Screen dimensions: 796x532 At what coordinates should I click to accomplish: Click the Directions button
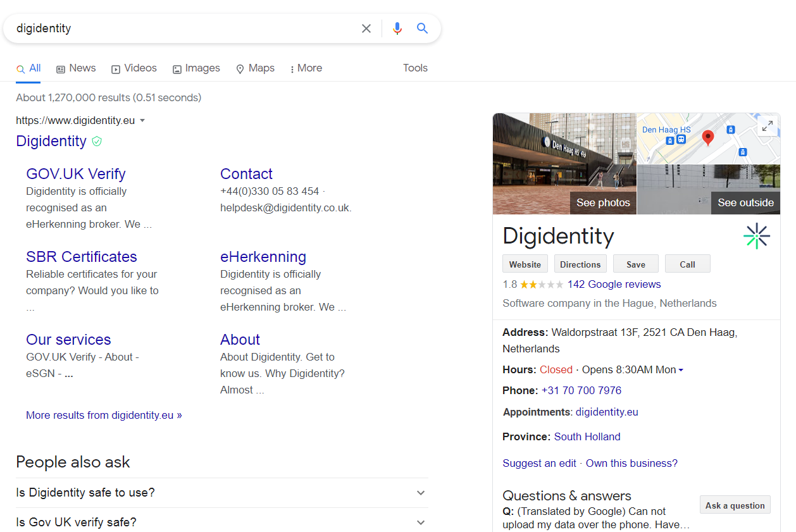click(x=580, y=264)
